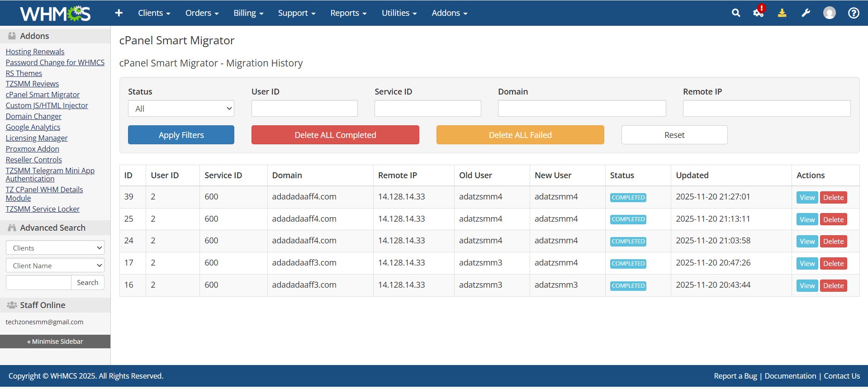The height and width of the screenshot is (389, 868).
Task: Open the Clients menu
Action: pyautogui.click(x=154, y=13)
